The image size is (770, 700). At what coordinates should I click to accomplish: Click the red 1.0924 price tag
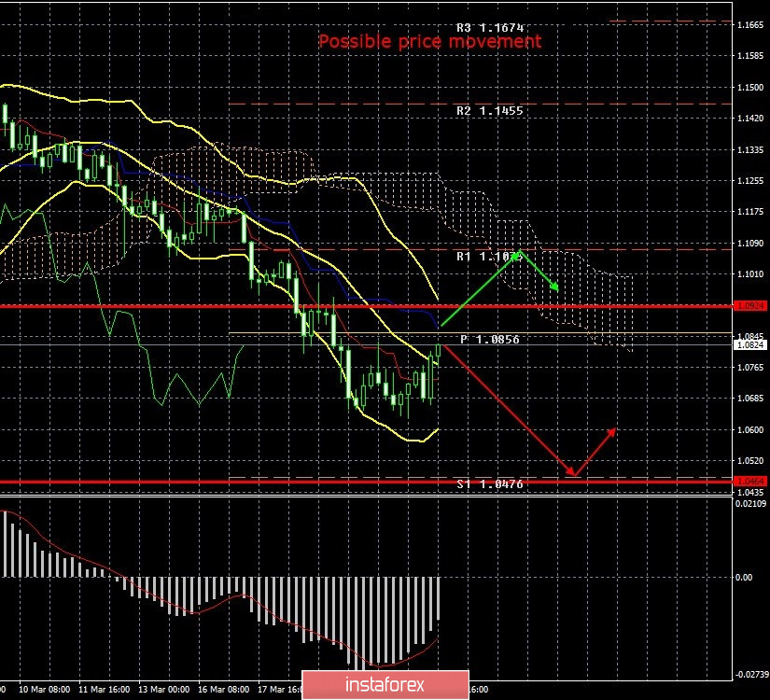749,305
